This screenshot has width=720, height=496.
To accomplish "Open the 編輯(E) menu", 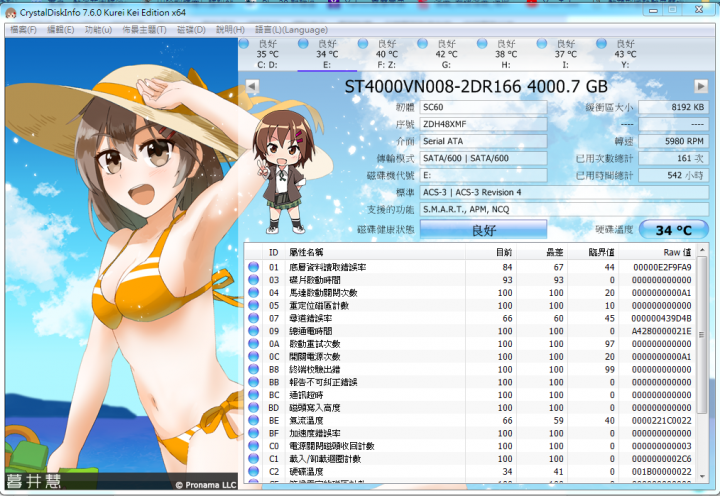I will [x=61, y=30].
